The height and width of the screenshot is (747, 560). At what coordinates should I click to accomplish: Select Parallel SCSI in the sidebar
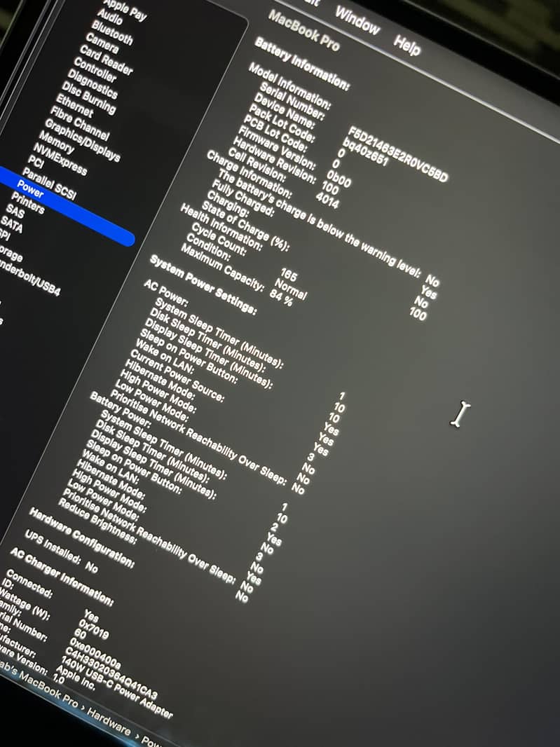49,184
